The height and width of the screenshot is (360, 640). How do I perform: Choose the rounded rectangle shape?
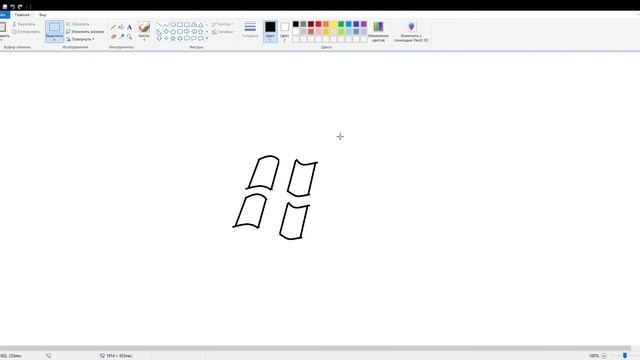point(187,24)
